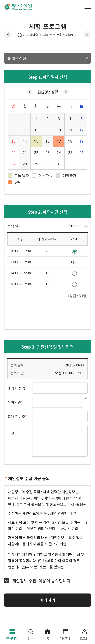Go to next month in calendar
The height and width of the screenshot is (644, 95).
(x=66, y=92)
